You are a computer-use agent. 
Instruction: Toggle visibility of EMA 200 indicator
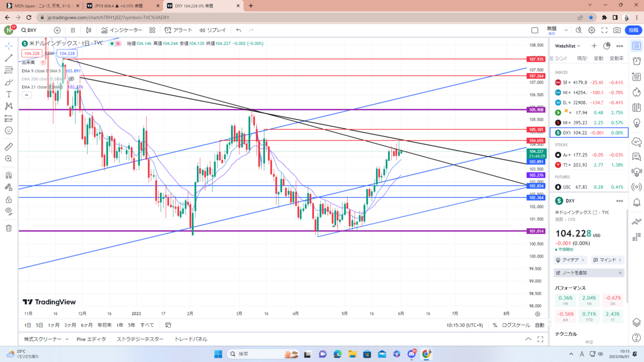click(71, 79)
